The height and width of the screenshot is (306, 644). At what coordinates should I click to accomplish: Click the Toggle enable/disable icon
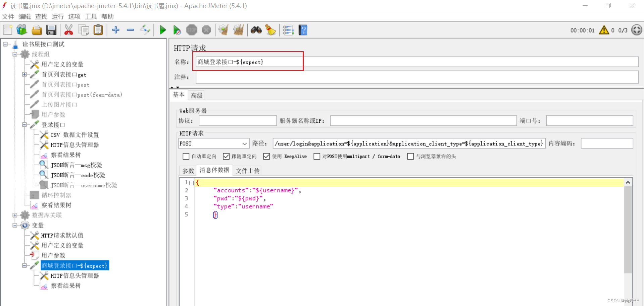tap(145, 30)
